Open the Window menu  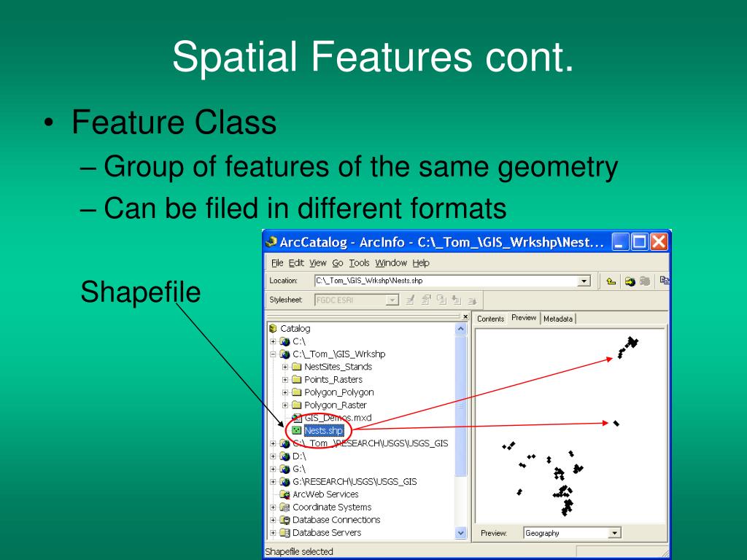(391, 262)
